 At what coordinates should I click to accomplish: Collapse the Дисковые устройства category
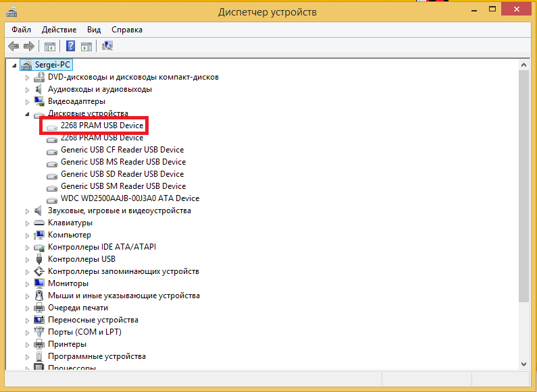[x=28, y=113]
